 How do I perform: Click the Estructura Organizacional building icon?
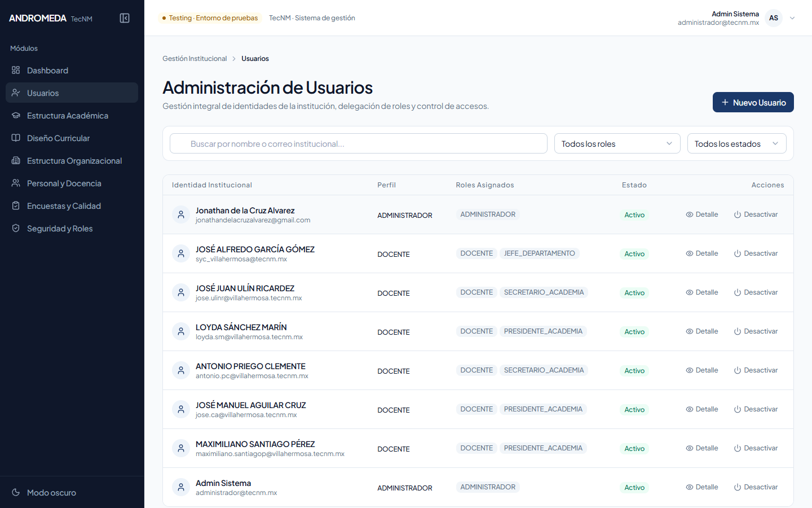[16, 160]
